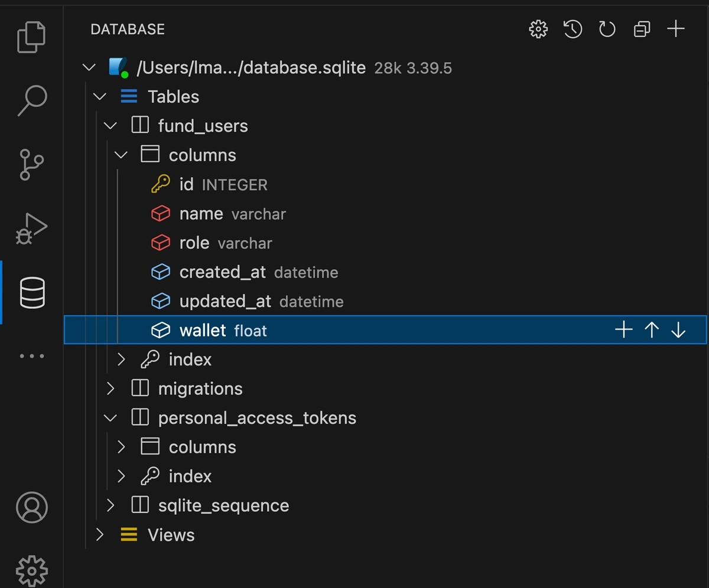Expand the migrations table
Screen dimensions: 709x588
point(110,388)
